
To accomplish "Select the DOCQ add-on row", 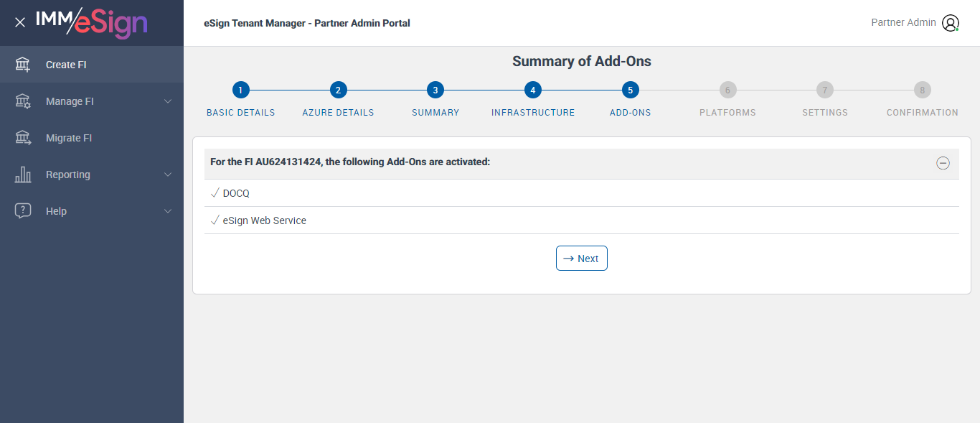I will (236, 193).
